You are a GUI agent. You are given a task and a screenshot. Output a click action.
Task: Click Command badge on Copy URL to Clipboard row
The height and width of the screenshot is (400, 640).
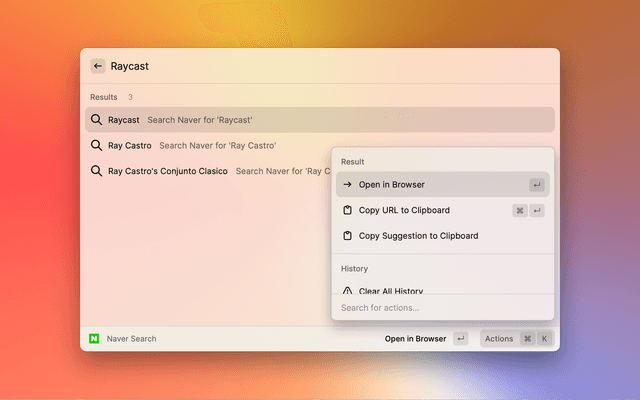click(520, 211)
